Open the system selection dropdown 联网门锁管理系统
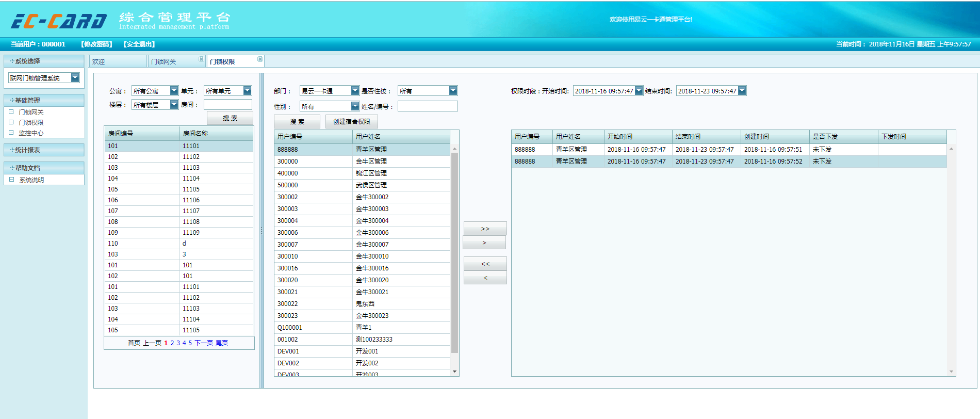The height and width of the screenshot is (419, 980). 75,77
